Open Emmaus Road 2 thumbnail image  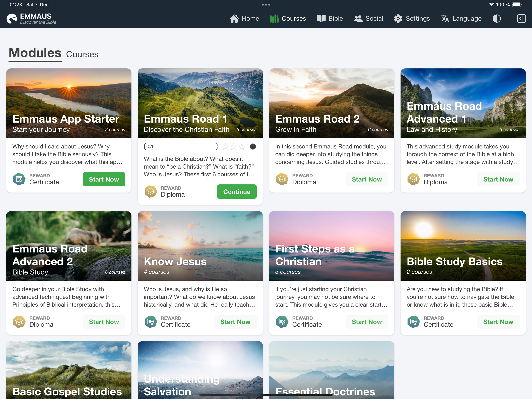(x=332, y=103)
